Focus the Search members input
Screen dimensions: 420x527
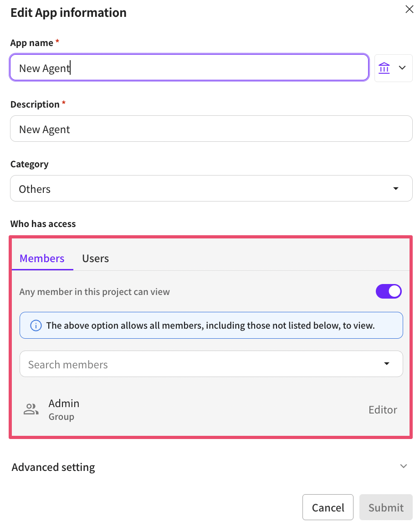point(196,364)
